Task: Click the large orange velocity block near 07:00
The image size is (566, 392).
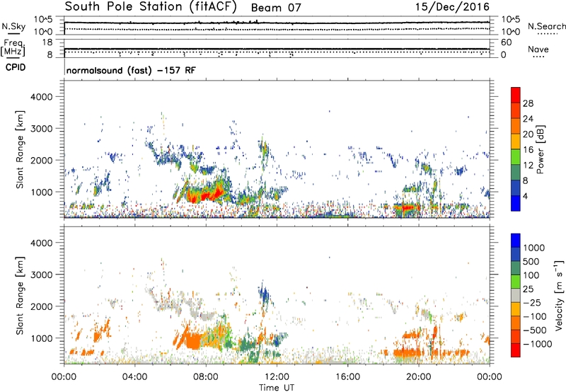Action: pyautogui.click(x=192, y=341)
